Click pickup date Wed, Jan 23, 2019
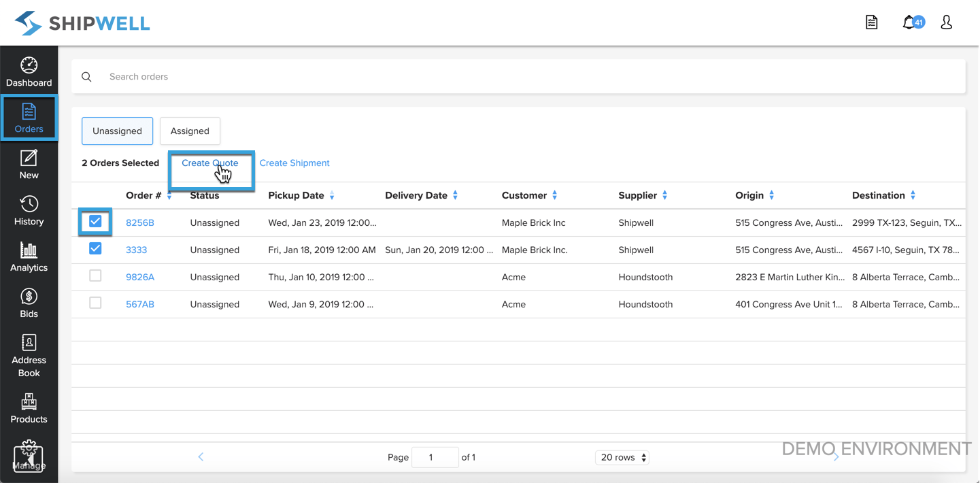This screenshot has height=483, width=980. (x=322, y=222)
